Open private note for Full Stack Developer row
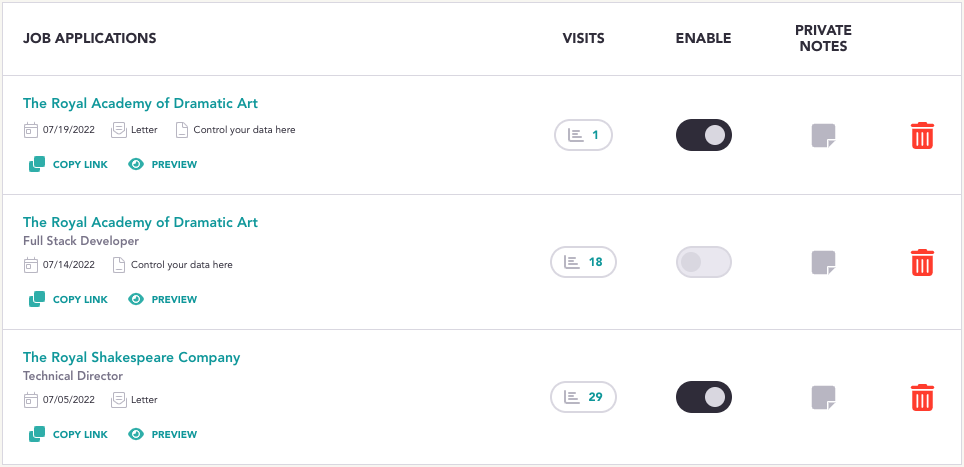This screenshot has width=964, height=467. coord(823,262)
